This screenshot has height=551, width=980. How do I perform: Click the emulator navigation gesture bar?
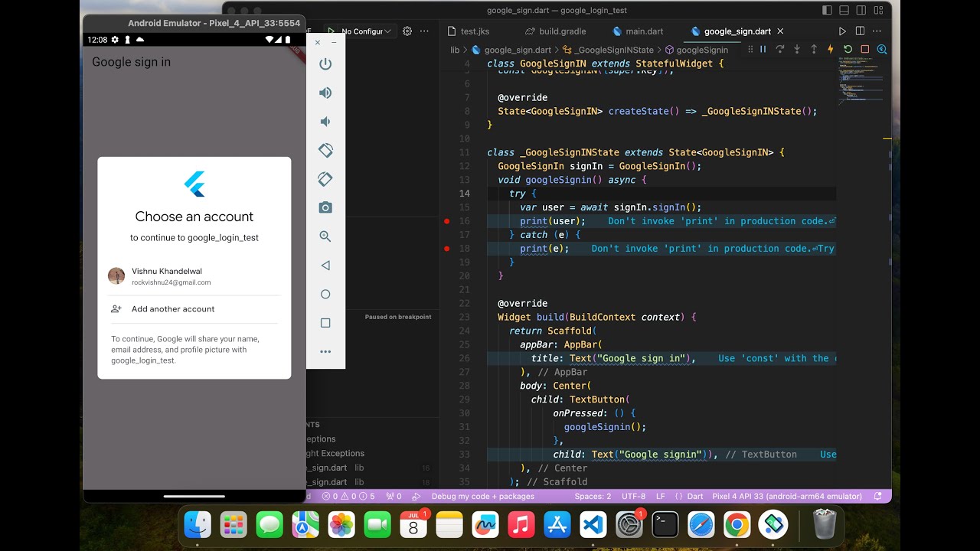click(194, 496)
